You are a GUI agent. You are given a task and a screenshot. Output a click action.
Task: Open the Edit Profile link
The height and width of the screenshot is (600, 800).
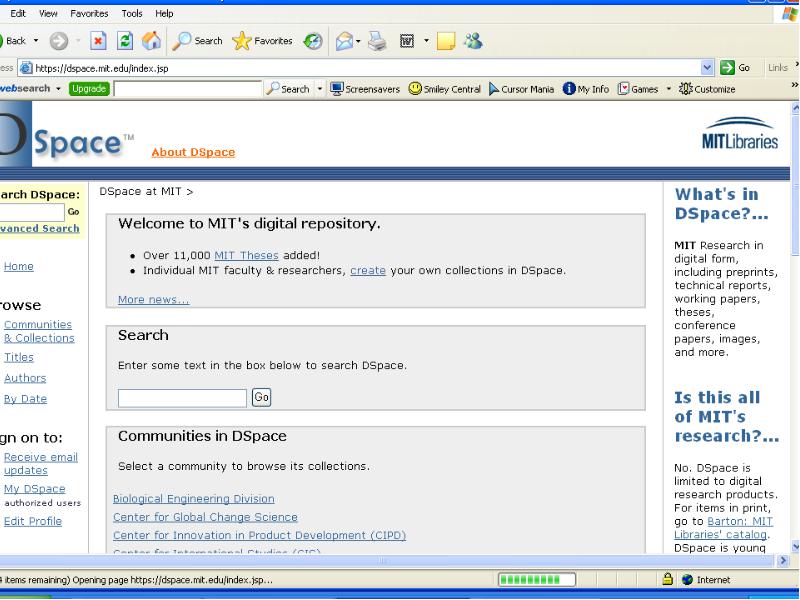point(33,521)
